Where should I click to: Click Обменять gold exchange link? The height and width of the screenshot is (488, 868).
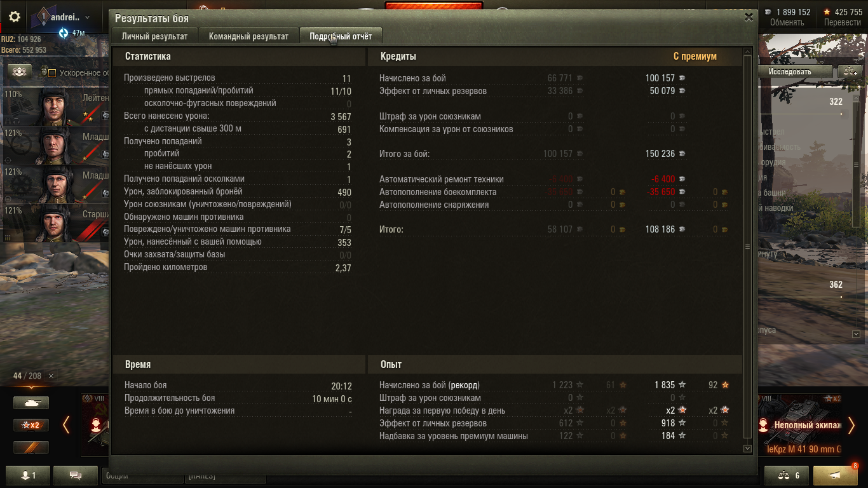coord(787,22)
